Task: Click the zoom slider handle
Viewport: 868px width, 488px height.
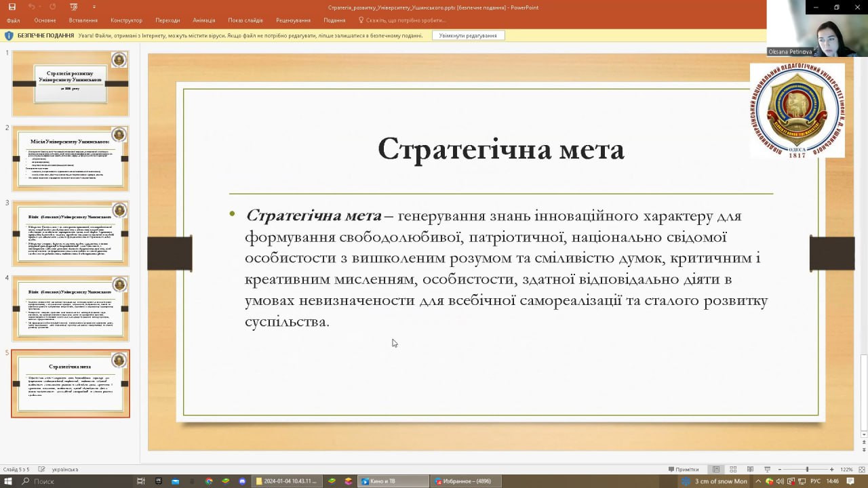Action: 807,469
